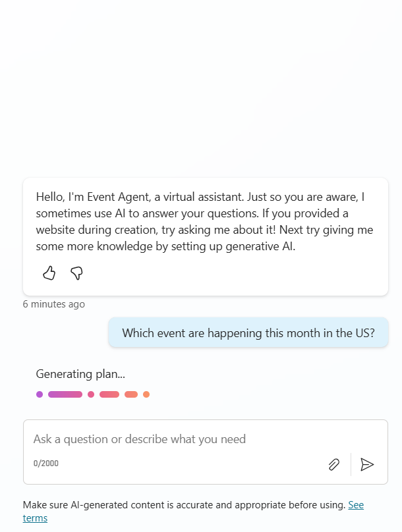Click the 0/2000 character counter
Image resolution: width=402 pixels, height=532 pixels.
pyautogui.click(x=46, y=464)
